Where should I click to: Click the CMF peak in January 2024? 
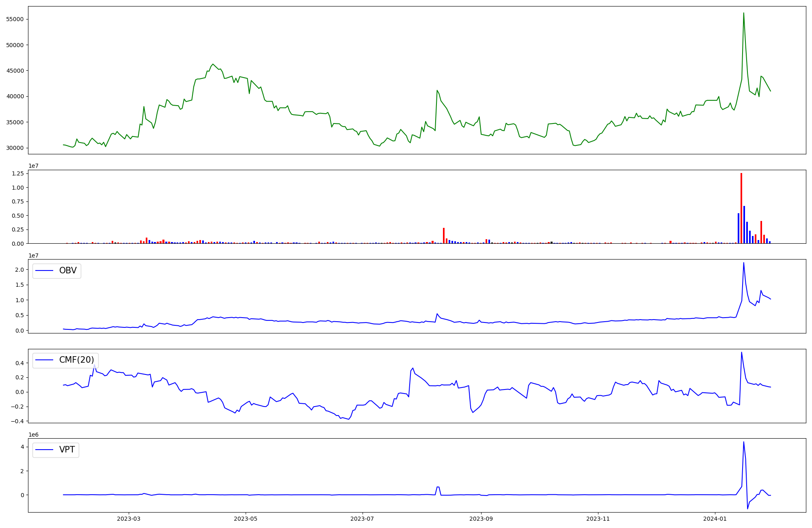point(741,353)
